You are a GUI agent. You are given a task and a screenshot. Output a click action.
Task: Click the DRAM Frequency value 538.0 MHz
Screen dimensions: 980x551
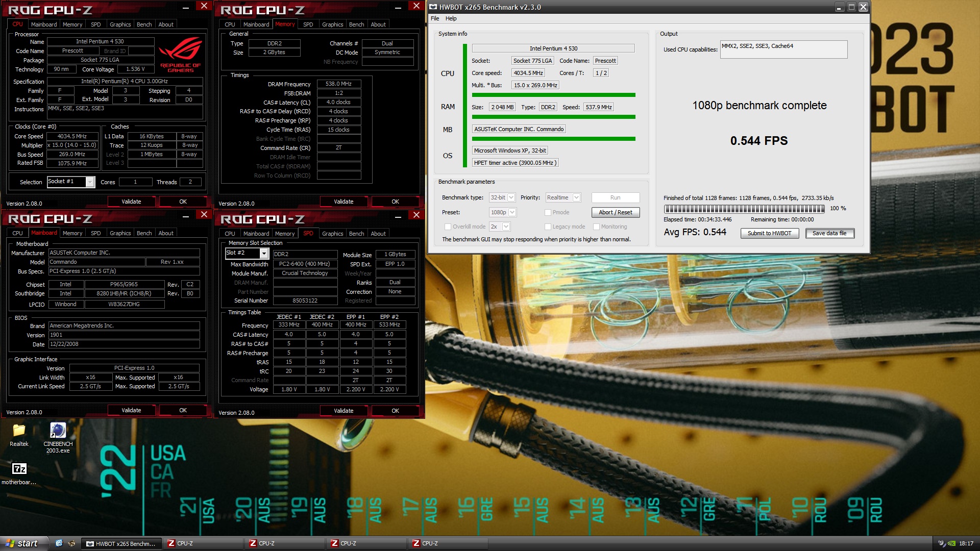[x=339, y=84]
